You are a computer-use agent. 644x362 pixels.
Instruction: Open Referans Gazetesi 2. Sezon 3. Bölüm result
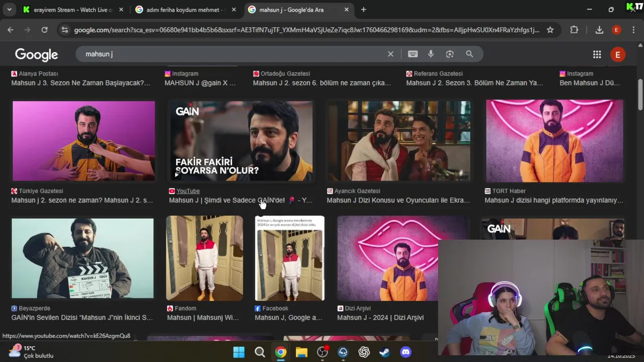(x=474, y=83)
